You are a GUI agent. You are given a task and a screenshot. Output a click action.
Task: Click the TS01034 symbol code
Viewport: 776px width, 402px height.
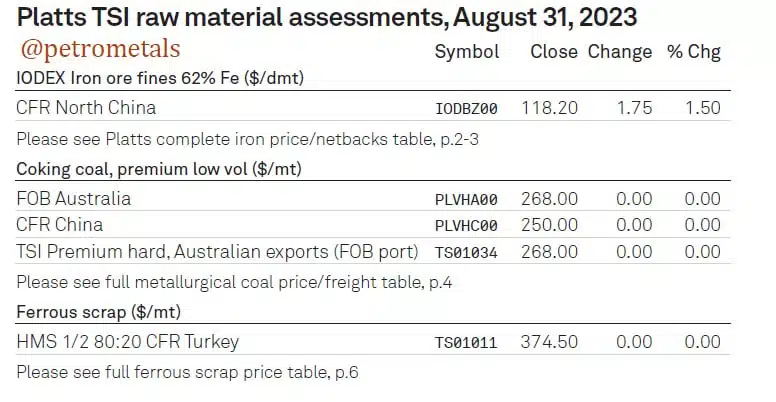[x=466, y=253]
